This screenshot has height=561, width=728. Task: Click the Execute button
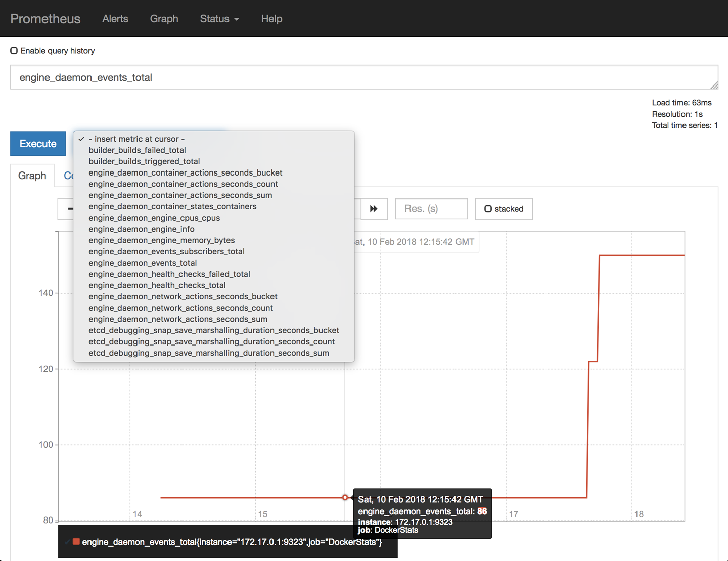37,143
